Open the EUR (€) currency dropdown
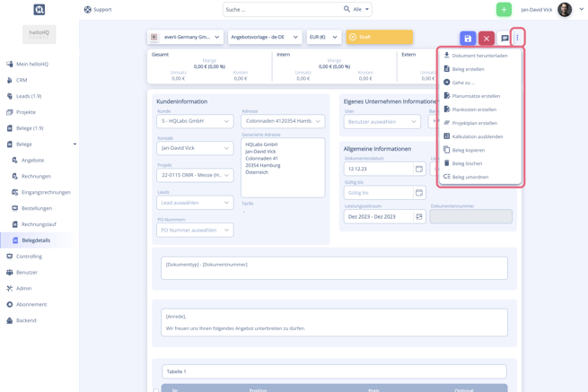This screenshot has width=588, height=392. point(324,37)
